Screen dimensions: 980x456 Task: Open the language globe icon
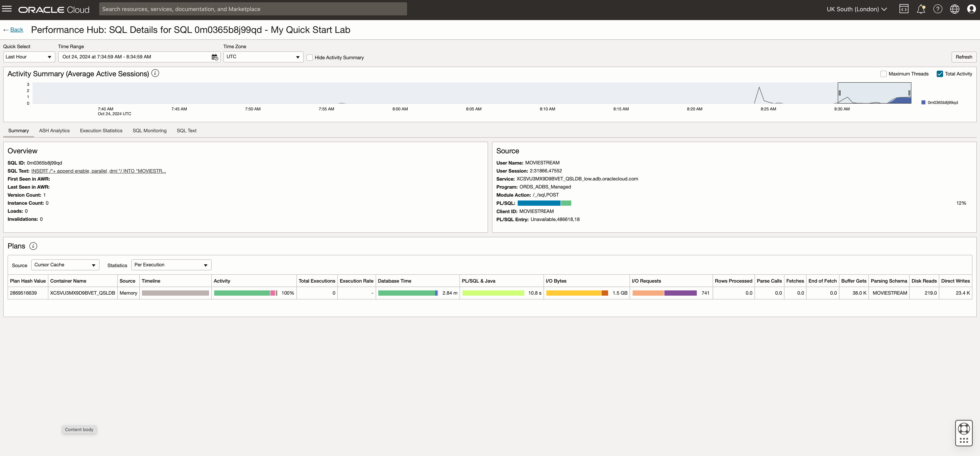click(x=955, y=9)
